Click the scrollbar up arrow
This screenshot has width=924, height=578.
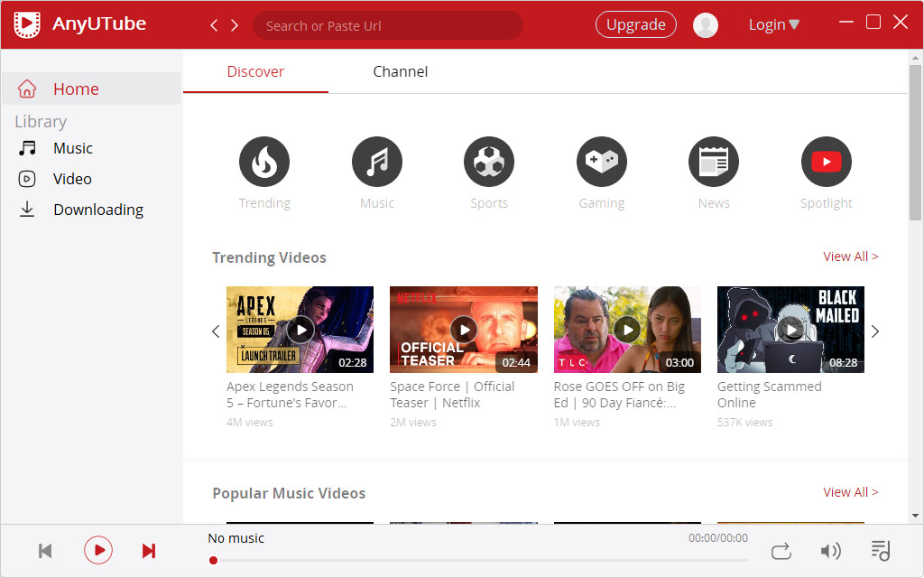(x=915, y=58)
